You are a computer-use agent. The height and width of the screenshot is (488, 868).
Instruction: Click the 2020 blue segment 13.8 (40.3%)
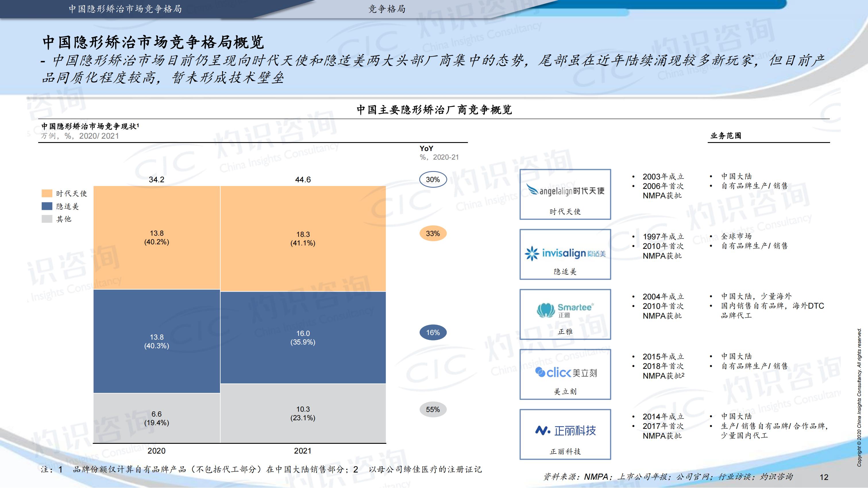coord(157,341)
